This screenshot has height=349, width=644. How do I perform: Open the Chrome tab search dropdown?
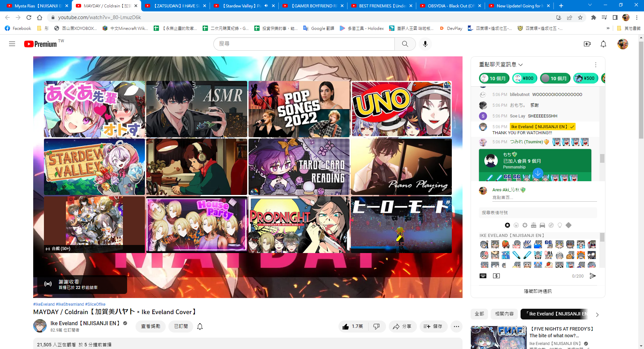point(590,5)
